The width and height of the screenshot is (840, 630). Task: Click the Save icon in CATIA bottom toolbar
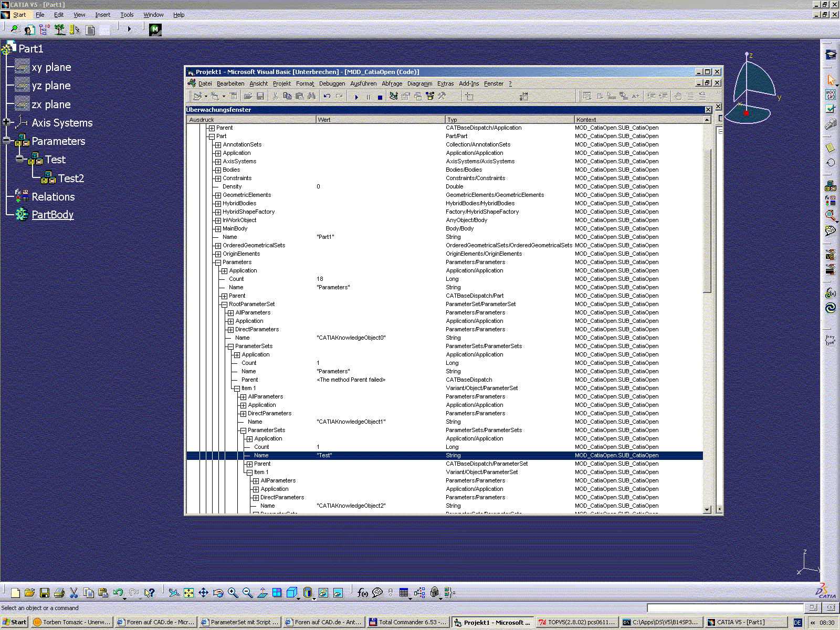pos(45,593)
